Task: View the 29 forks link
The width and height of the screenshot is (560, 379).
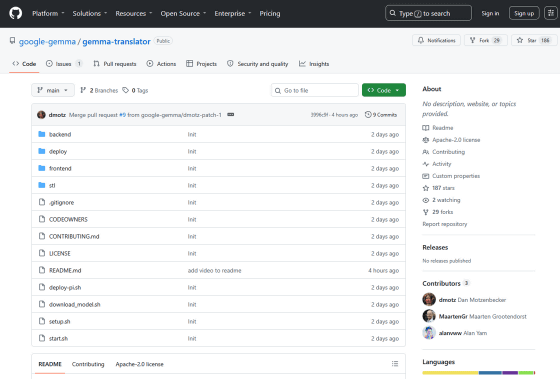Action: pos(438,212)
